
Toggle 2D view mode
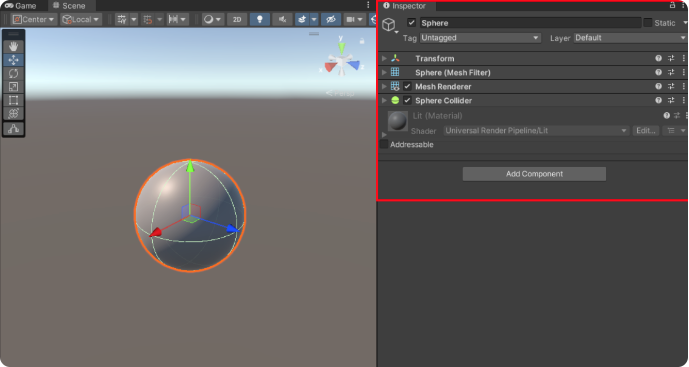point(237,19)
